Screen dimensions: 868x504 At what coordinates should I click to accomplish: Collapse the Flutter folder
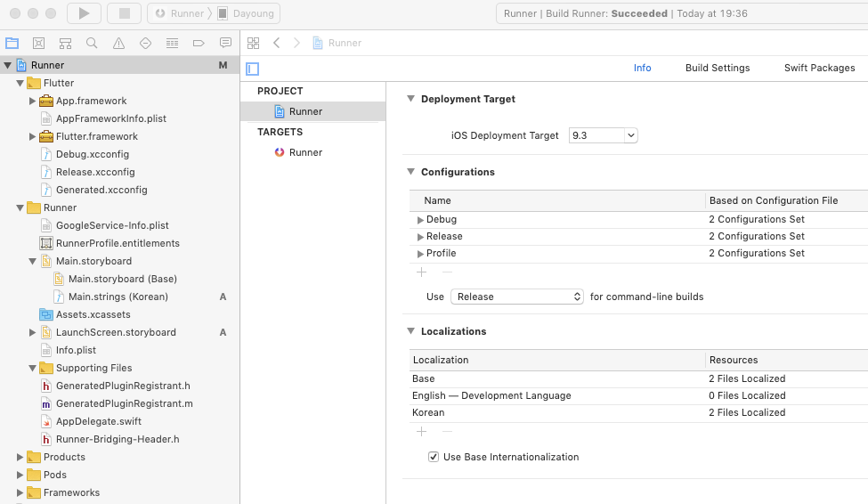pyautogui.click(x=20, y=83)
